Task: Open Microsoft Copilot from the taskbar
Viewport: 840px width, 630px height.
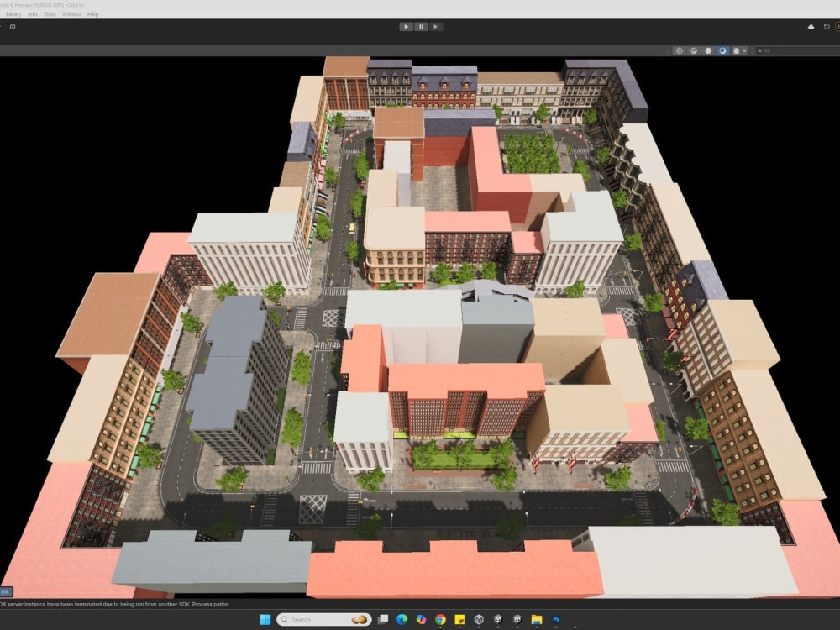Action: tap(421, 620)
